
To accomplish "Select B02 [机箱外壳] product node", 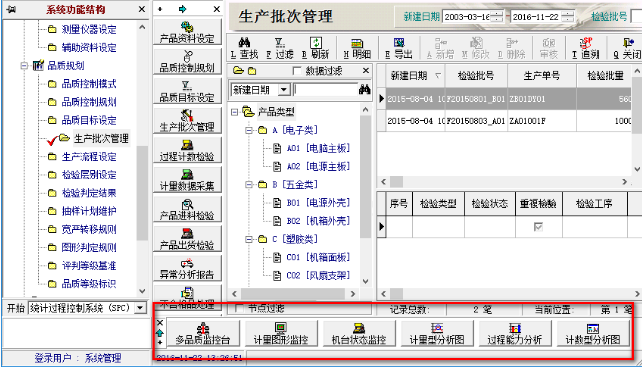I will (318, 221).
